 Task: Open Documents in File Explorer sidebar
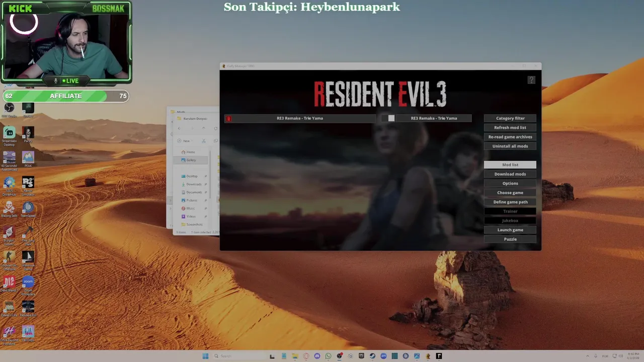point(194,192)
